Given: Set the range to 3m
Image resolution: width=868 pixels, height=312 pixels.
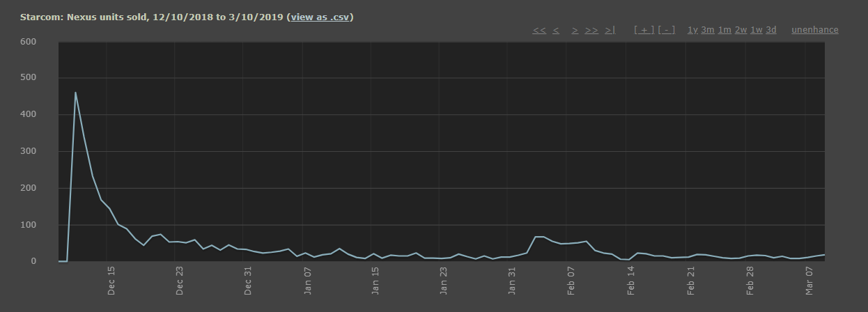Looking at the screenshot, I should coord(708,30).
